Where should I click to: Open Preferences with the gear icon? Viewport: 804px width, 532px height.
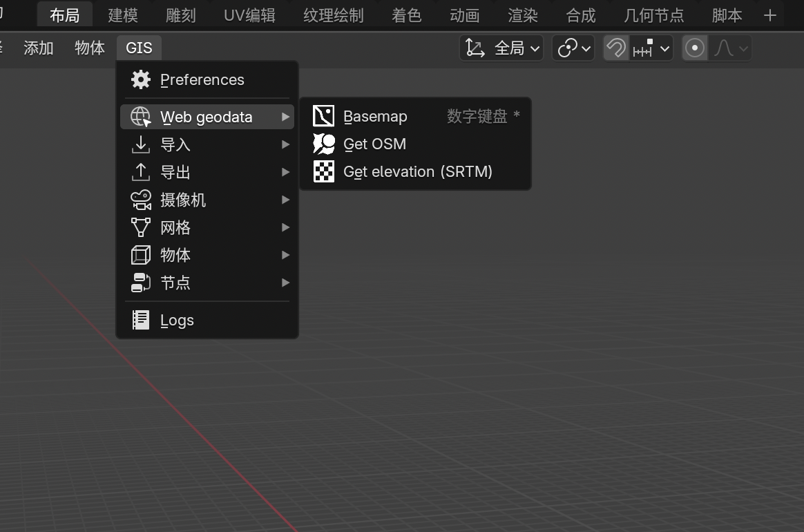[141, 79]
